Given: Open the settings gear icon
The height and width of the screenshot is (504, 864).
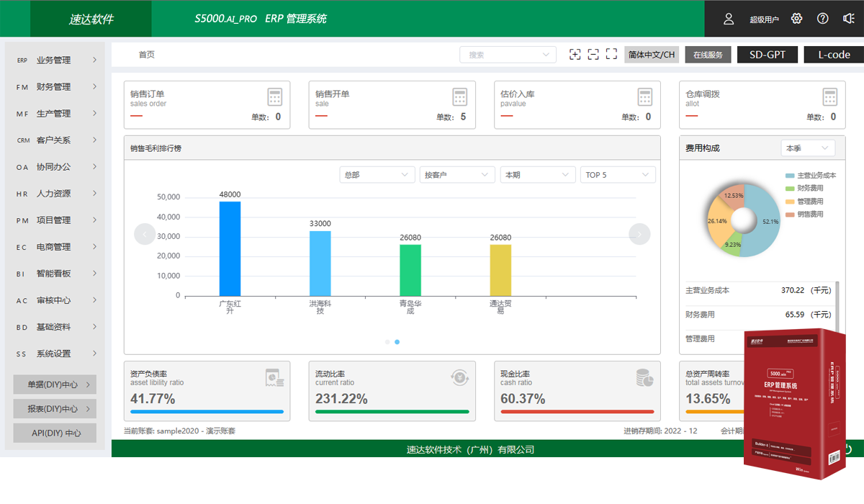Looking at the screenshot, I should (x=796, y=19).
